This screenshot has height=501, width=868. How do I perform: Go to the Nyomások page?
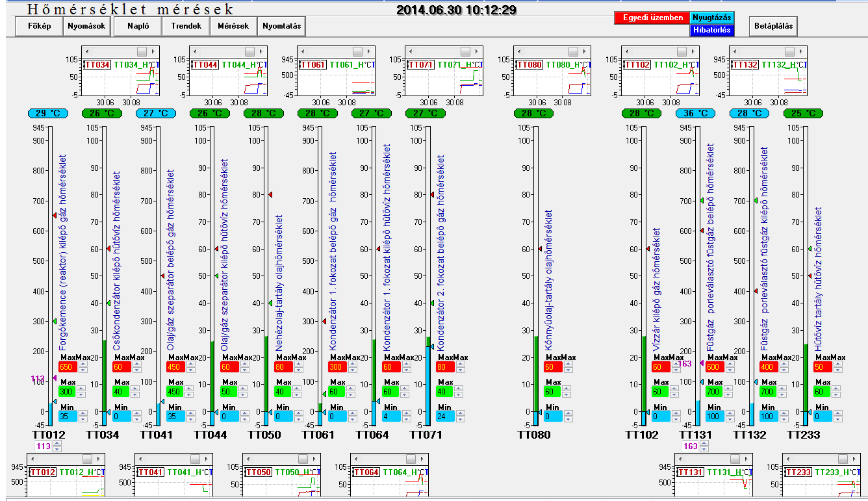click(85, 27)
